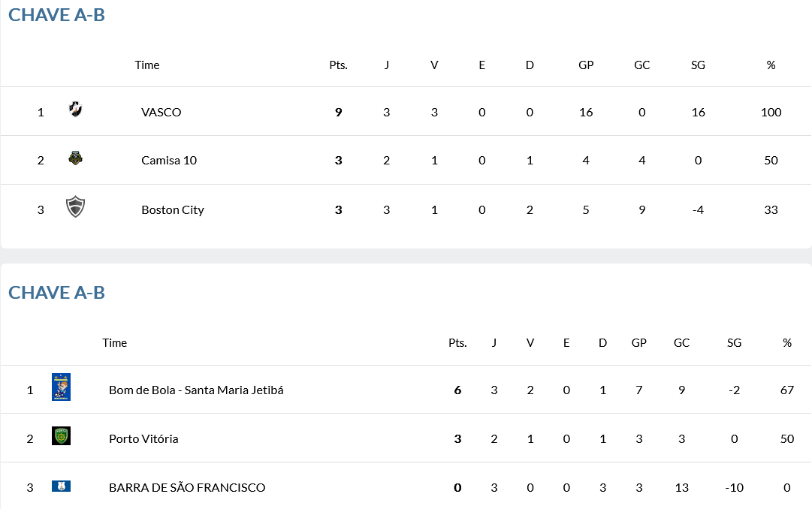Screen dimensions: 812x509
Task: Click Vasco's 9 points value
Action: tap(339, 112)
